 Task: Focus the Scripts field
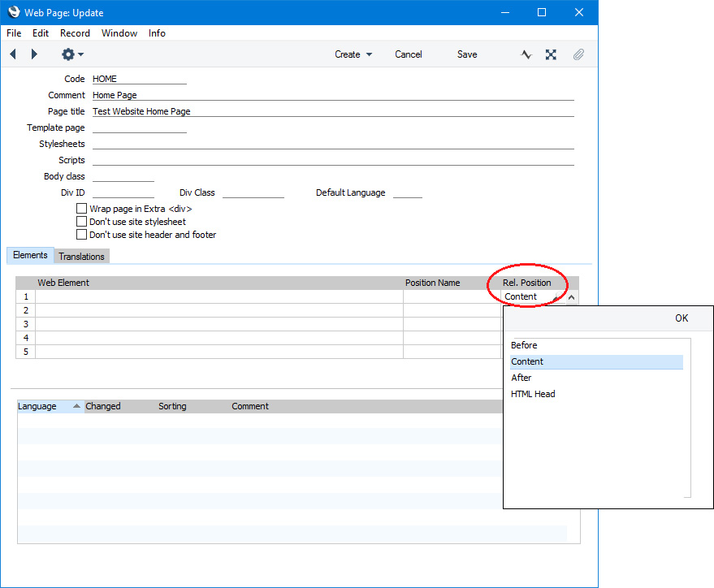[333, 160]
